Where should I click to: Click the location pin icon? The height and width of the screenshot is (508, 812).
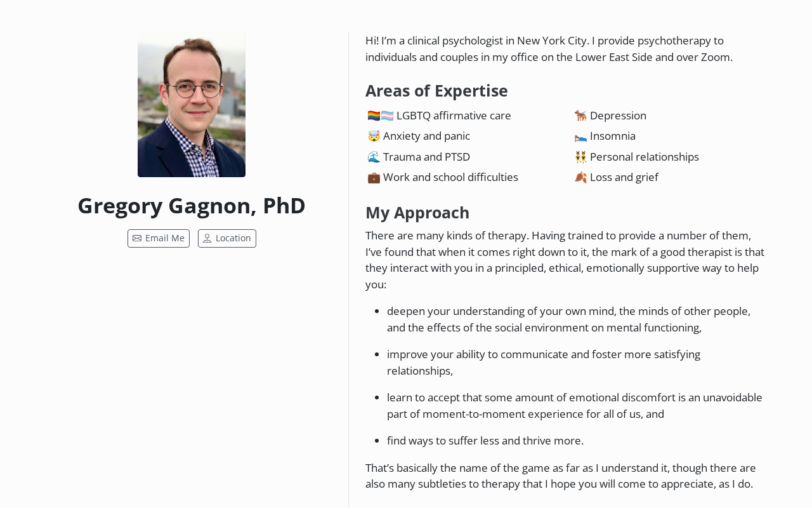[x=207, y=238]
